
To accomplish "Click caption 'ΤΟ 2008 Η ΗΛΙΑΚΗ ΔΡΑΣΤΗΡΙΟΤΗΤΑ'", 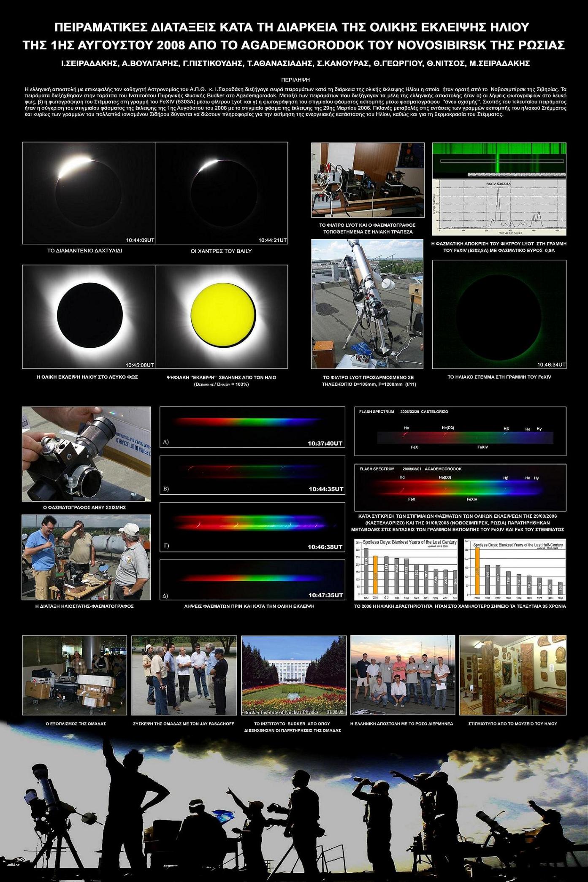I will coord(460,606).
